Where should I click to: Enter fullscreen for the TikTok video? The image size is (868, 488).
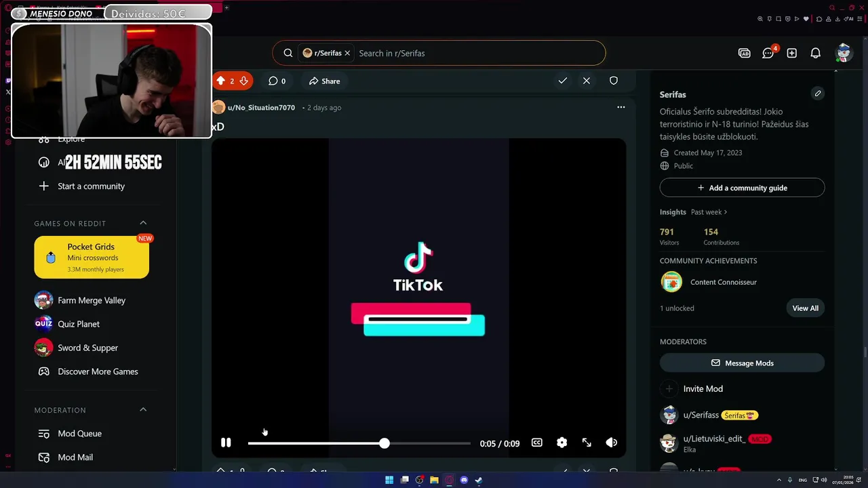[x=587, y=443]
